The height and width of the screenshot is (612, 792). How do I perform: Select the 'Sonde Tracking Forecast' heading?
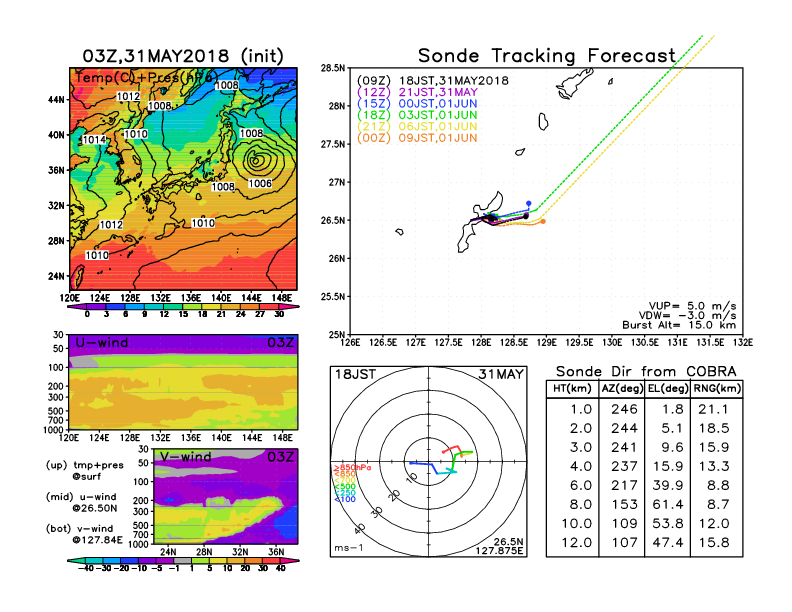[x=547, y=56]
